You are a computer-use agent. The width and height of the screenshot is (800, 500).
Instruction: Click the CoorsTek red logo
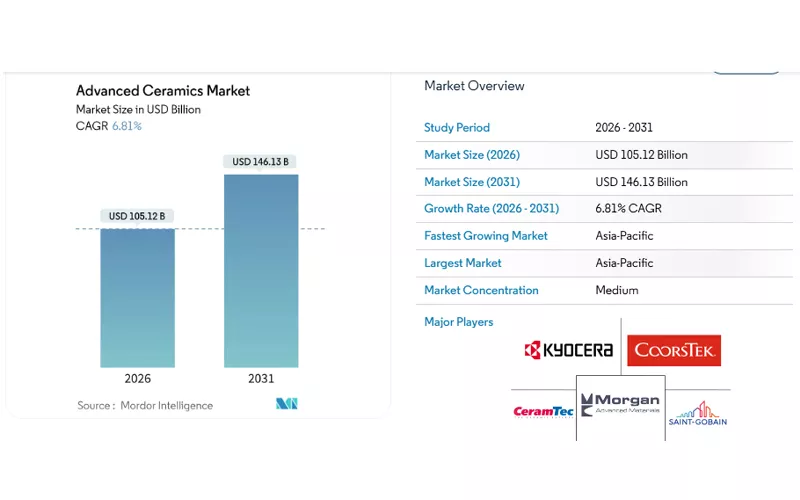coord(674,350)
